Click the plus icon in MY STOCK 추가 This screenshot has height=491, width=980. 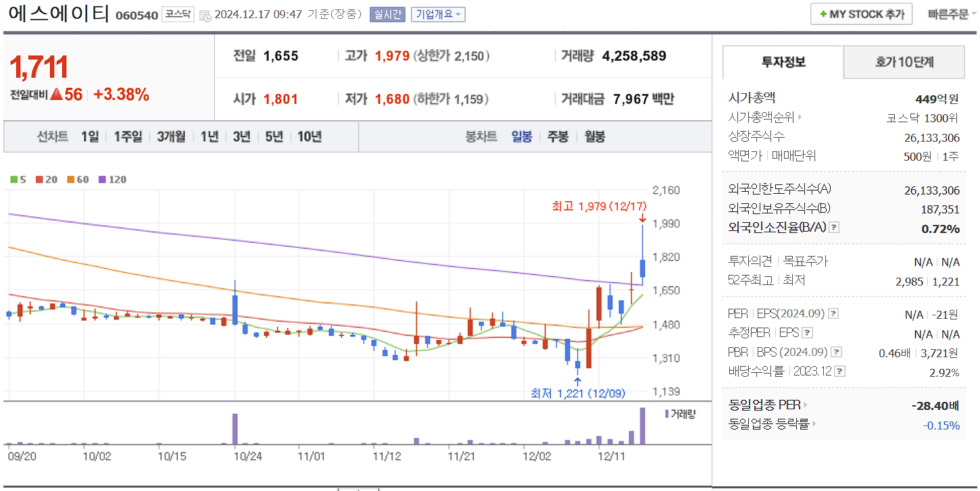(823, 13)
